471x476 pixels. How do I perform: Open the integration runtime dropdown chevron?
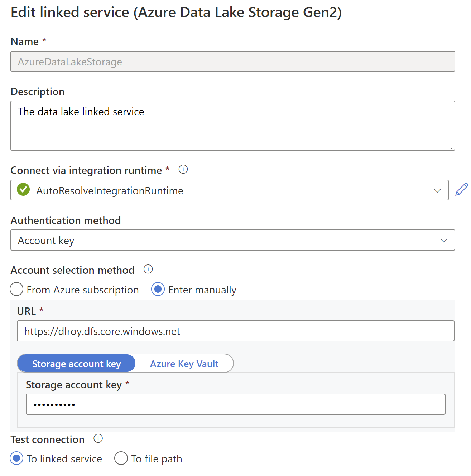point(437,190)
